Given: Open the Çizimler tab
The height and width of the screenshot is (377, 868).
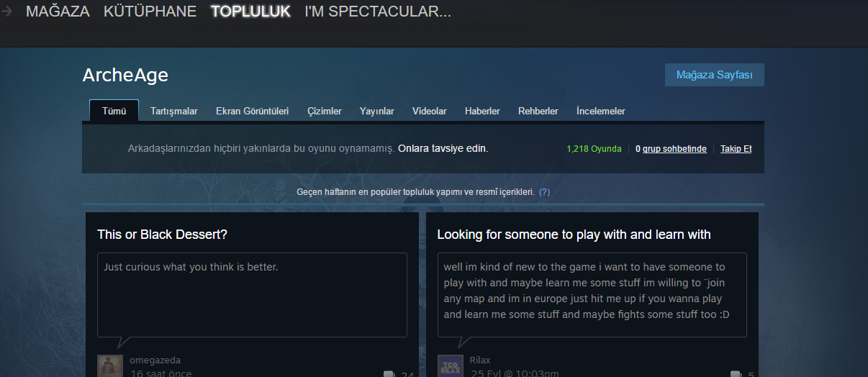Looking at the screenshot, I should tap(325, 111).
